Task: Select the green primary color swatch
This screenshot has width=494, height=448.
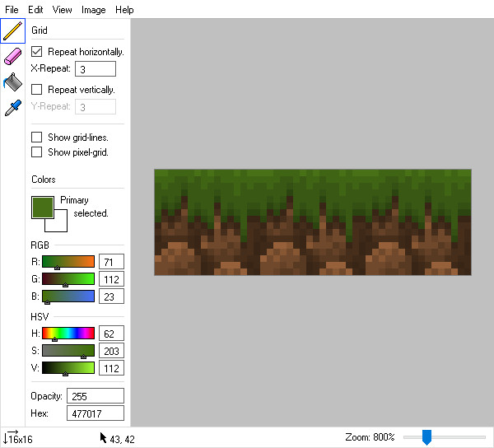Action: (43, 208)
